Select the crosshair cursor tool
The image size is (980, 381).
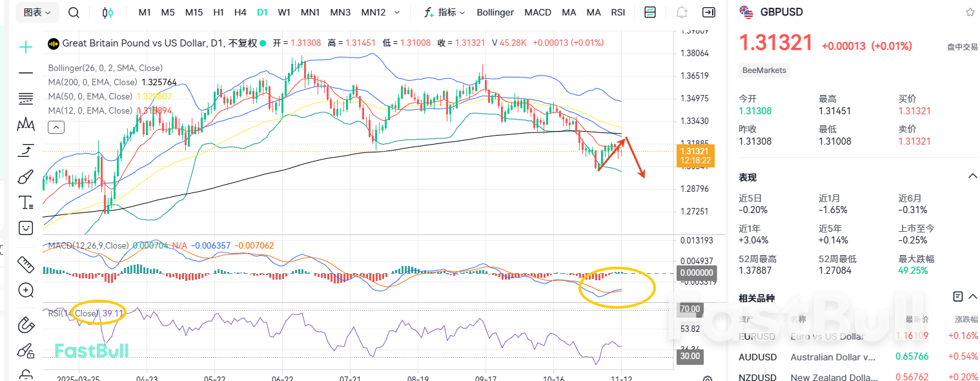tap(26, 46)
